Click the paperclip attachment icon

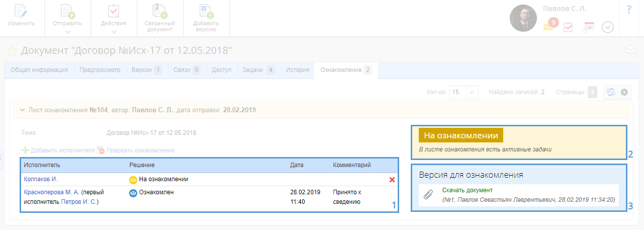tap(429, 195)
